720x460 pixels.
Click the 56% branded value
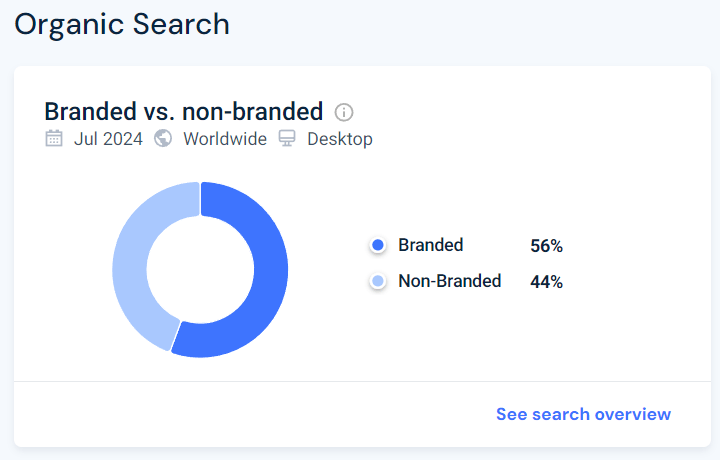coord(546,246)
